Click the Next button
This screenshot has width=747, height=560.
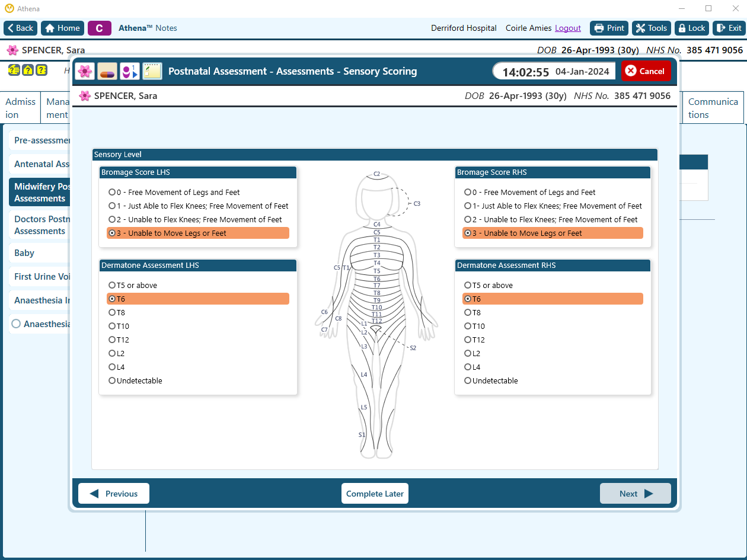636,494
